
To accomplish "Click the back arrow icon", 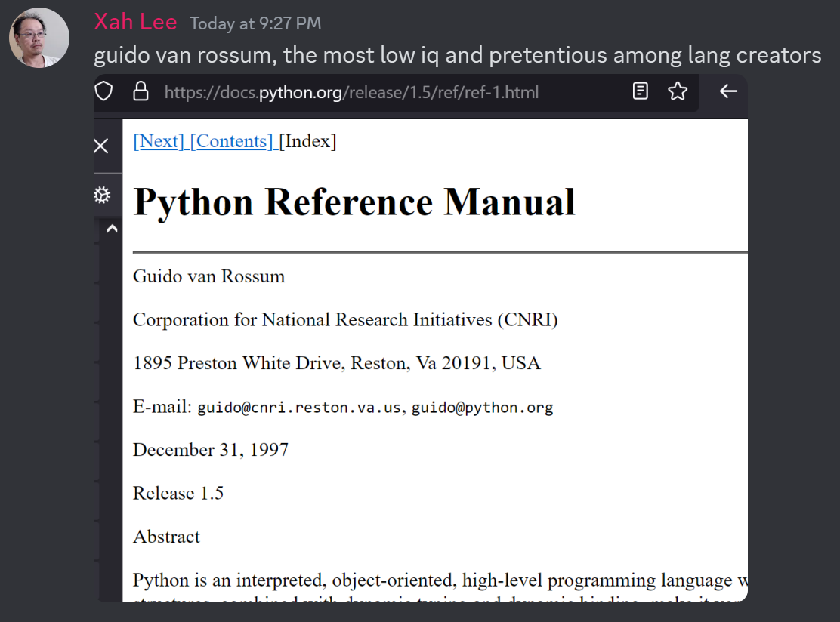I will [728, 91].
